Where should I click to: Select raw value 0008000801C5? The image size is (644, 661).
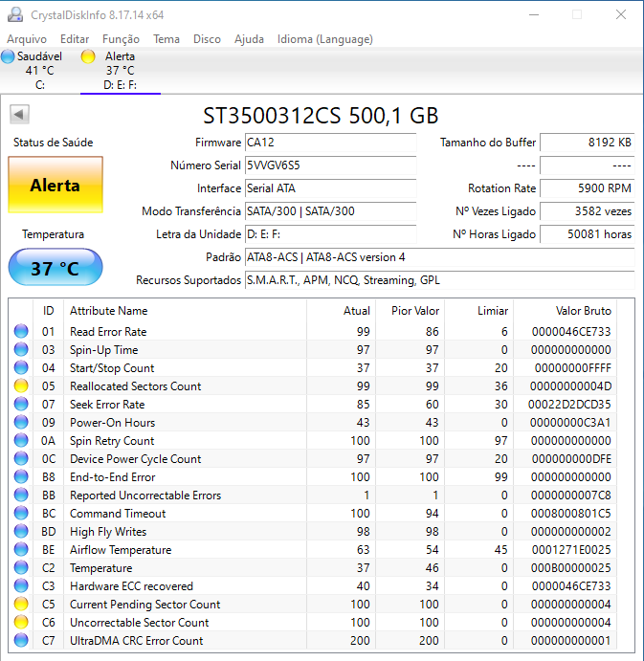click(570, 513)
